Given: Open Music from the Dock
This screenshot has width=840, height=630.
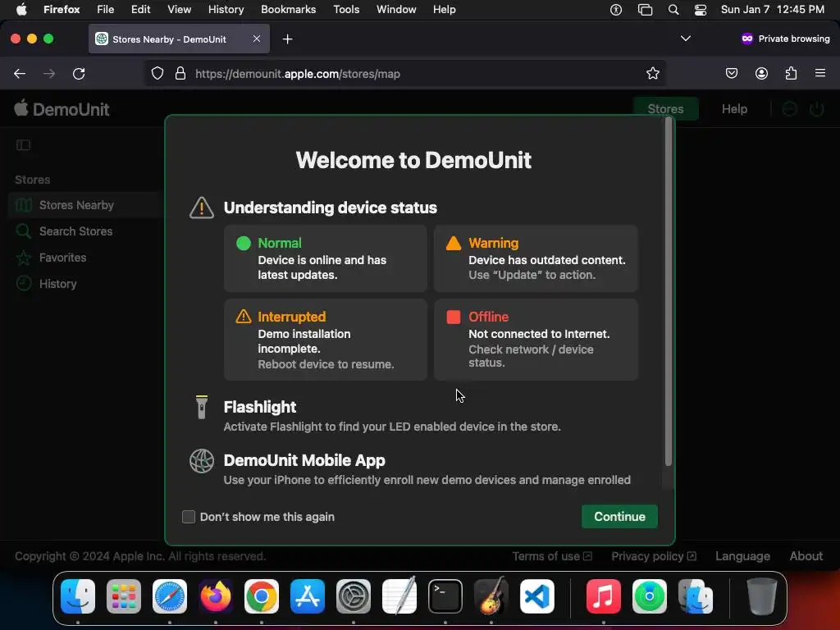Looking at the screenshot, I should pos(603,596).
